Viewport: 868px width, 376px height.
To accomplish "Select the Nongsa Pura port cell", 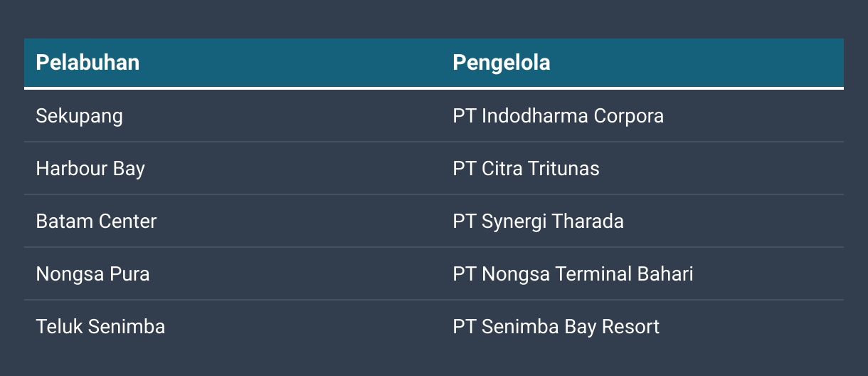I will pos(92,274).
